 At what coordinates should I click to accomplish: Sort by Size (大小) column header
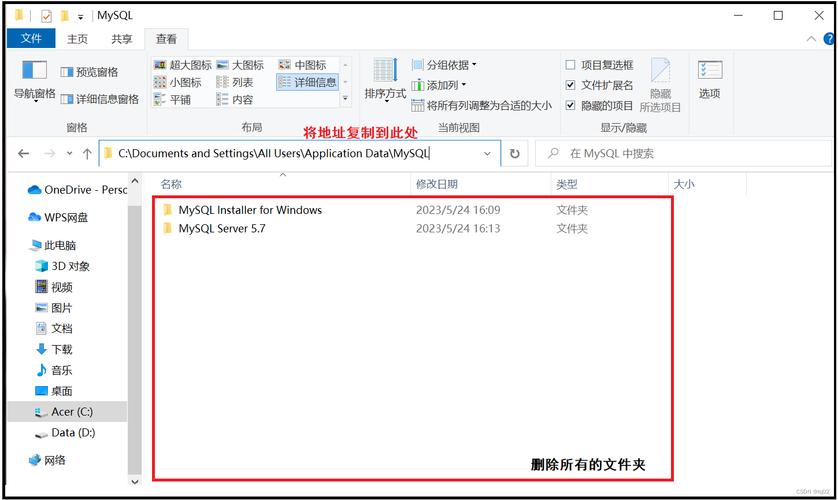pos(684,184)
